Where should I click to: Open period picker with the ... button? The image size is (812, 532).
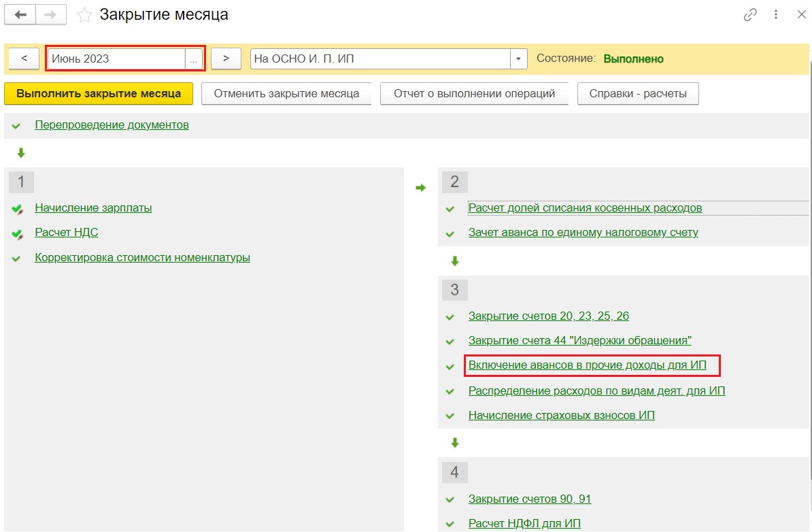point(193,59)
